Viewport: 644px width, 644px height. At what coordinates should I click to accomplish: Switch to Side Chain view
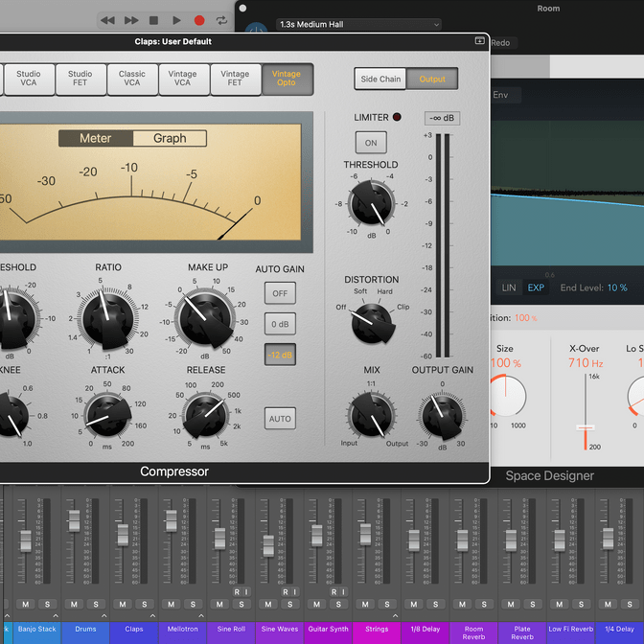pyautogui.click(x=380, y=79)
